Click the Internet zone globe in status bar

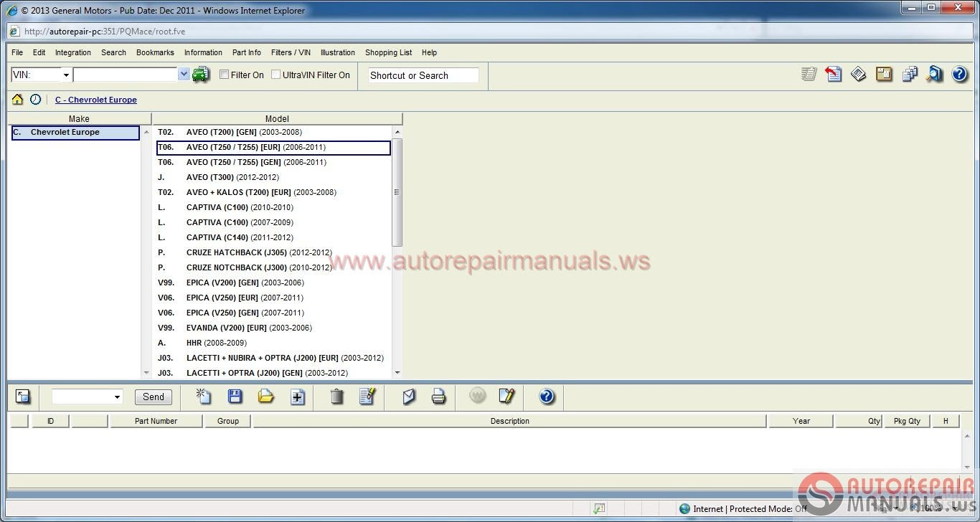tap(684, 509)
